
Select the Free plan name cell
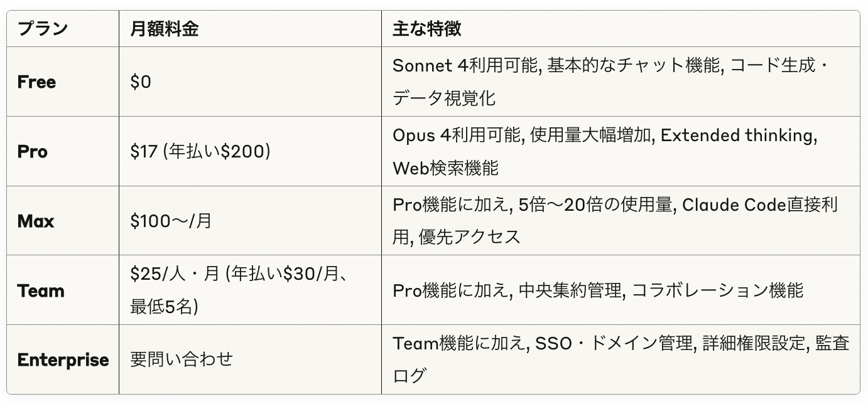(x=36, y=82)
